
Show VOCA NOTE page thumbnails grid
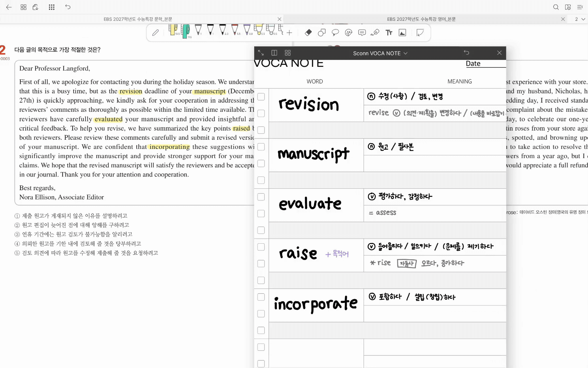pyautogui.click(x=288, y=53)
